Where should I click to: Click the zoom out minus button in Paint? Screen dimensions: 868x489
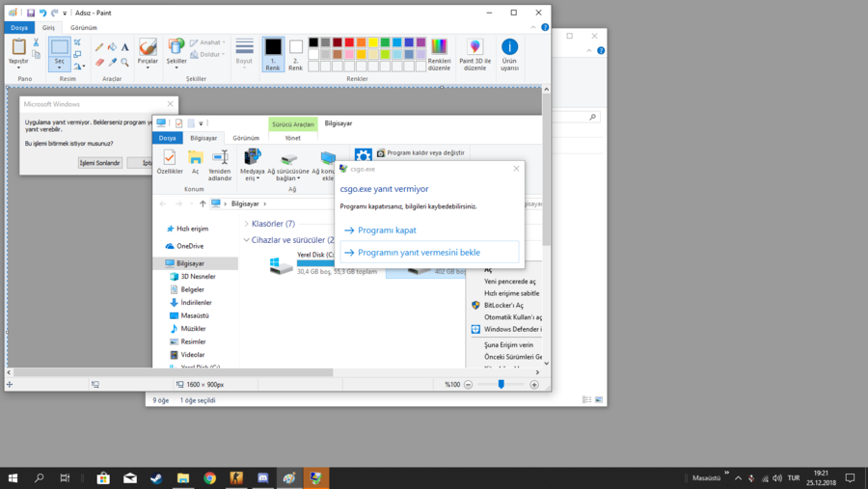(469, 384)
